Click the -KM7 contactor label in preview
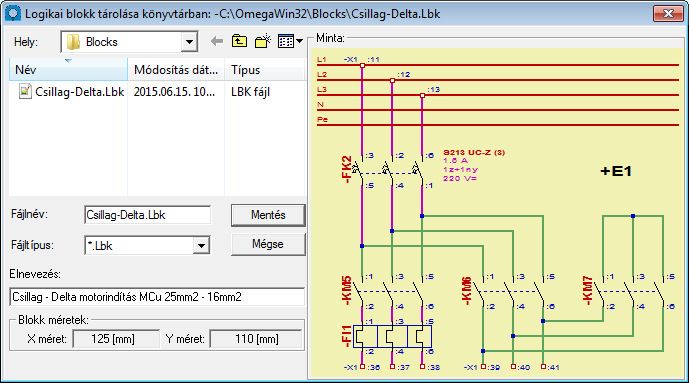 coord(587,290)
